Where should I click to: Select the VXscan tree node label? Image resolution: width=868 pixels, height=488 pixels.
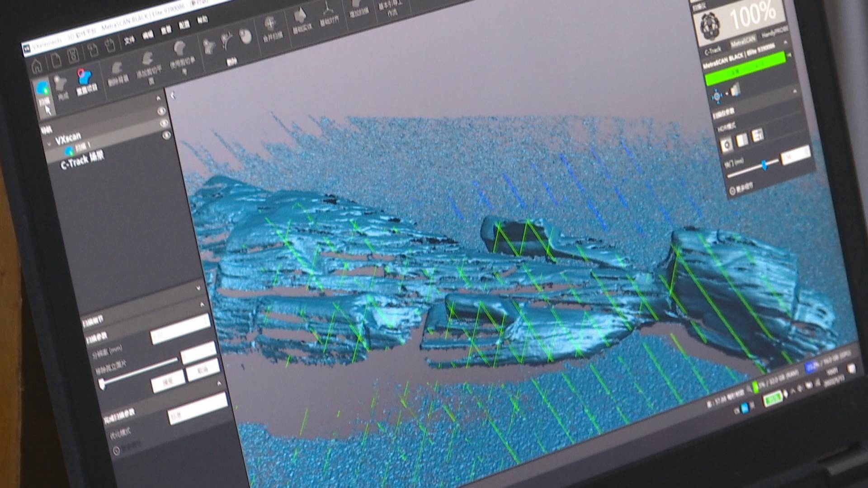point(68,138)
